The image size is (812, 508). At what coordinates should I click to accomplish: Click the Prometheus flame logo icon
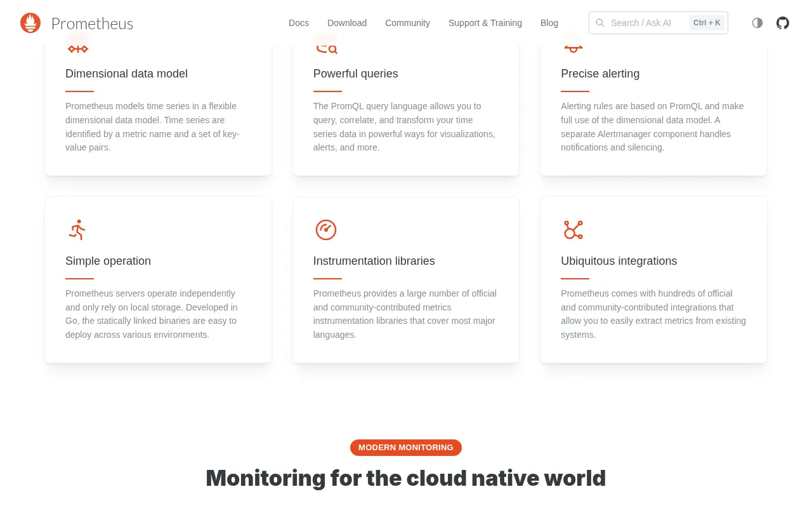[30, 23]
